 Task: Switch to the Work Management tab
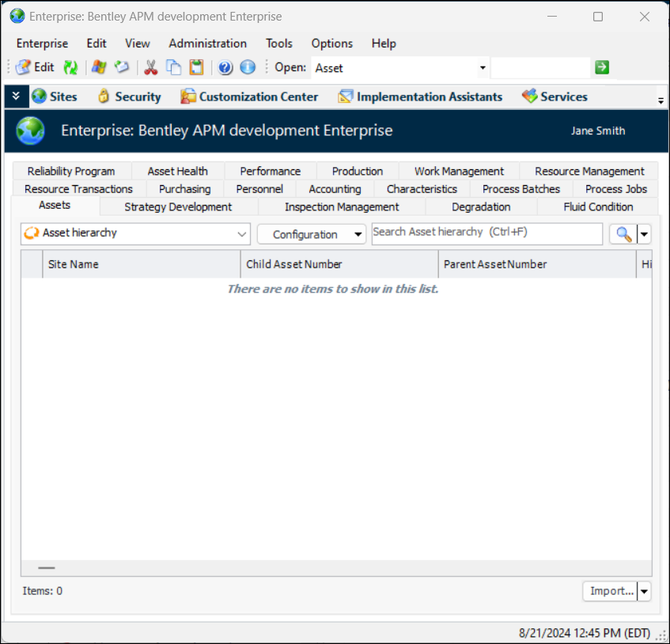[459, 172]
